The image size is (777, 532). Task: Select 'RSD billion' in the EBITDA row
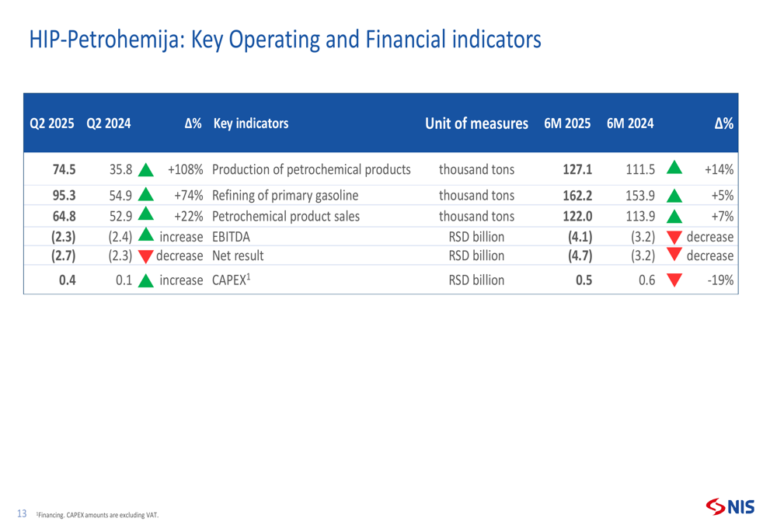(x=477, y=238)
